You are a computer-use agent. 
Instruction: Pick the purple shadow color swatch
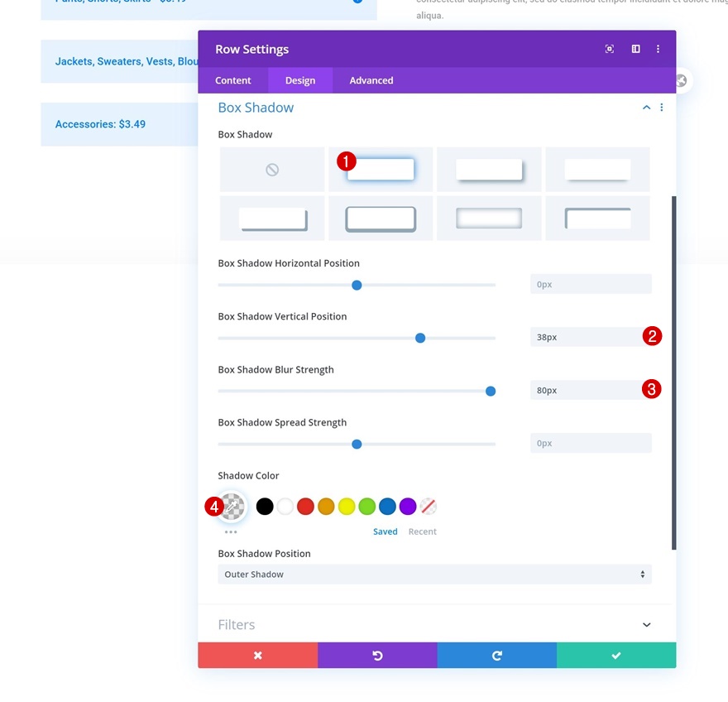click(408, 507)
